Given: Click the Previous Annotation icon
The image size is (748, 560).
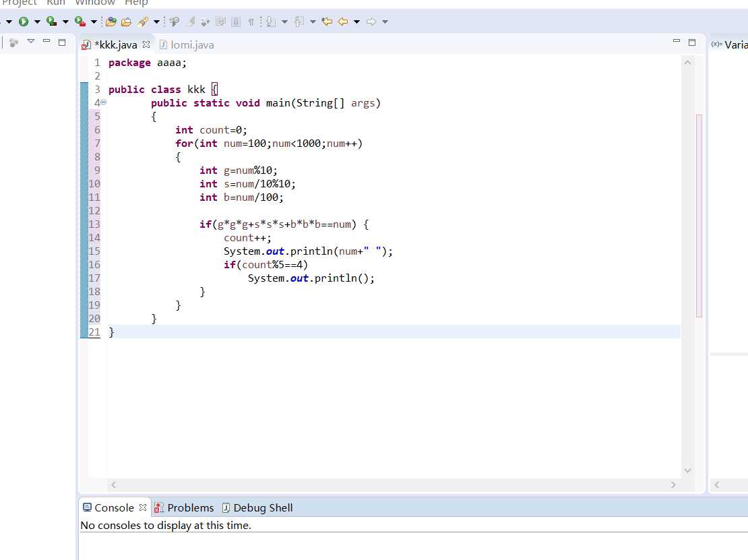Looking at the screenshot, I should (299, 22).
